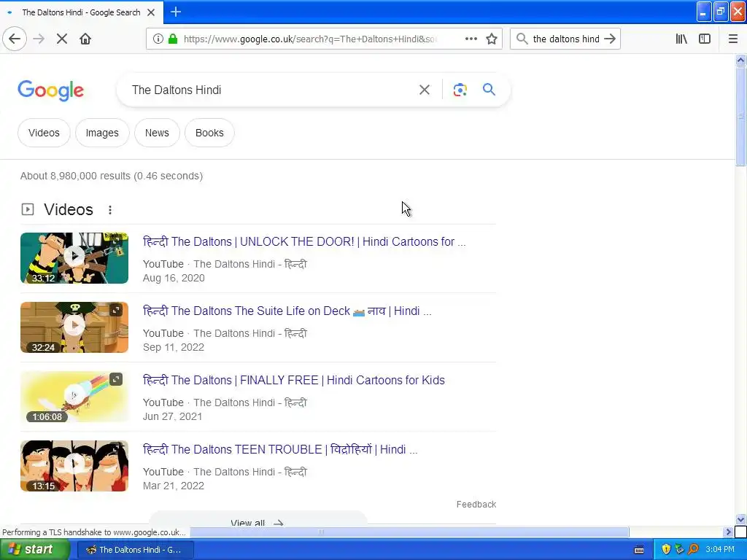The image size is (747, 560).
Task: Open the orange magnifier tray icon
Action: [694, 550]
